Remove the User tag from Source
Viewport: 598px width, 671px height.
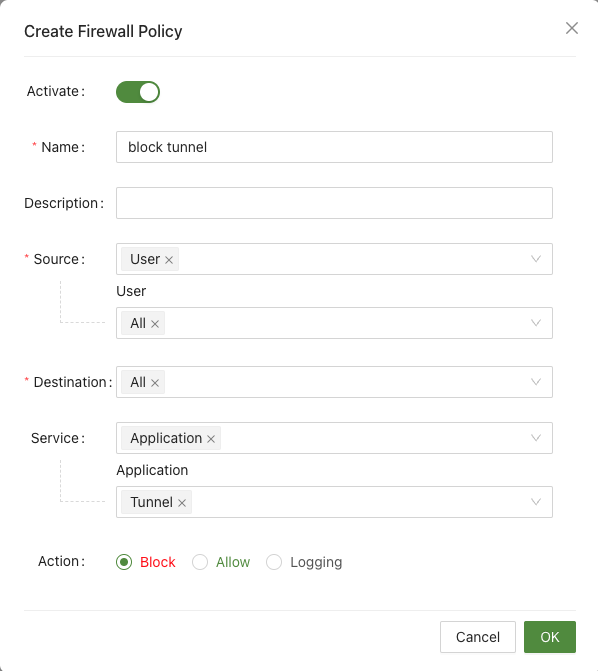pos(169,260)
